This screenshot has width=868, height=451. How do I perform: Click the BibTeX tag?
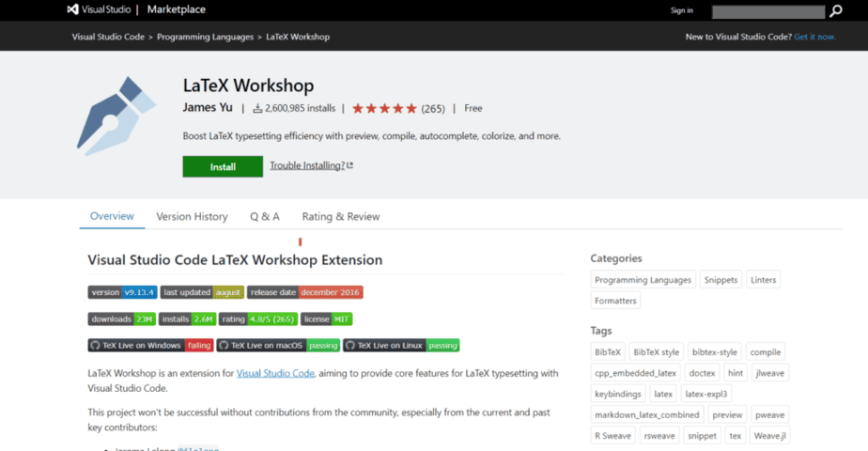coord(608,352)
